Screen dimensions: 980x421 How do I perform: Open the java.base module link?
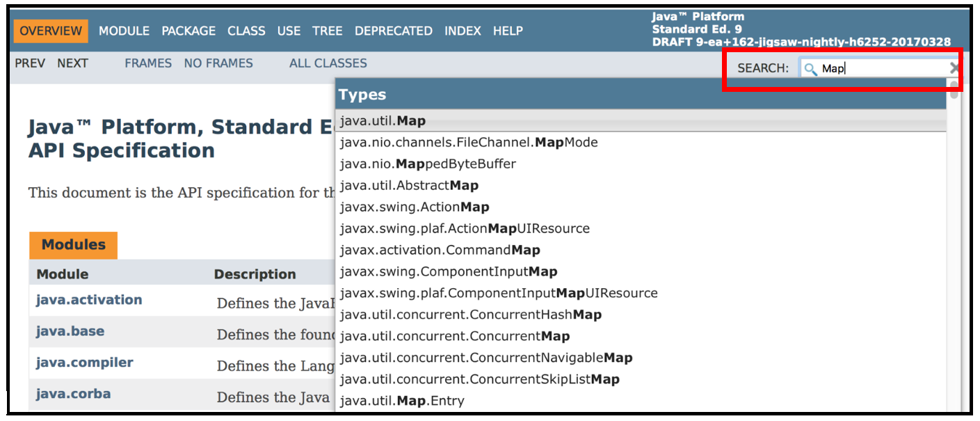[70, 331]
